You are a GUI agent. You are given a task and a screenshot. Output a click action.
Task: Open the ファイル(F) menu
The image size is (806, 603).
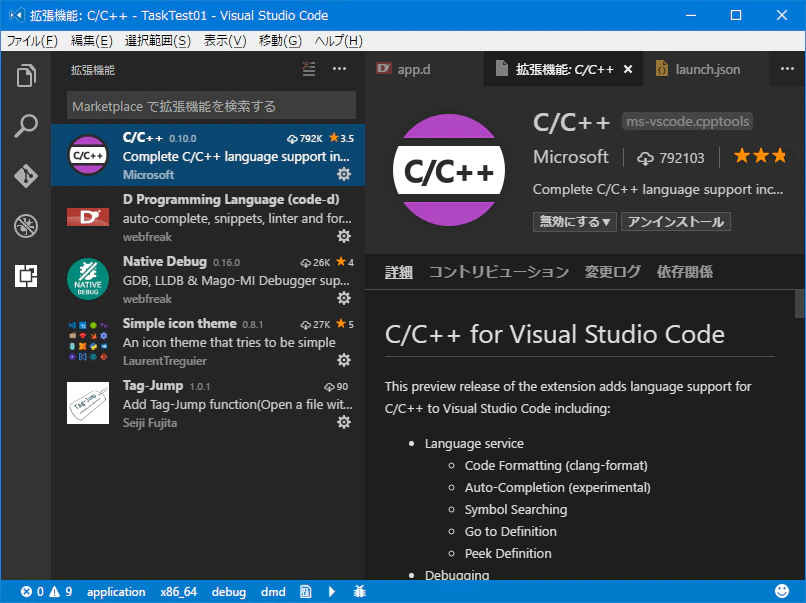(x=32, y=41)
